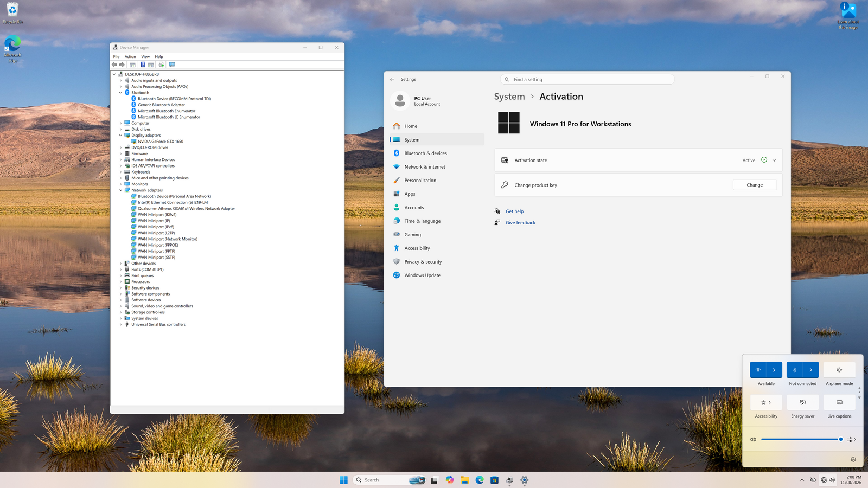Click the Scan for hardware changes monitor icon

pos(172,65)
